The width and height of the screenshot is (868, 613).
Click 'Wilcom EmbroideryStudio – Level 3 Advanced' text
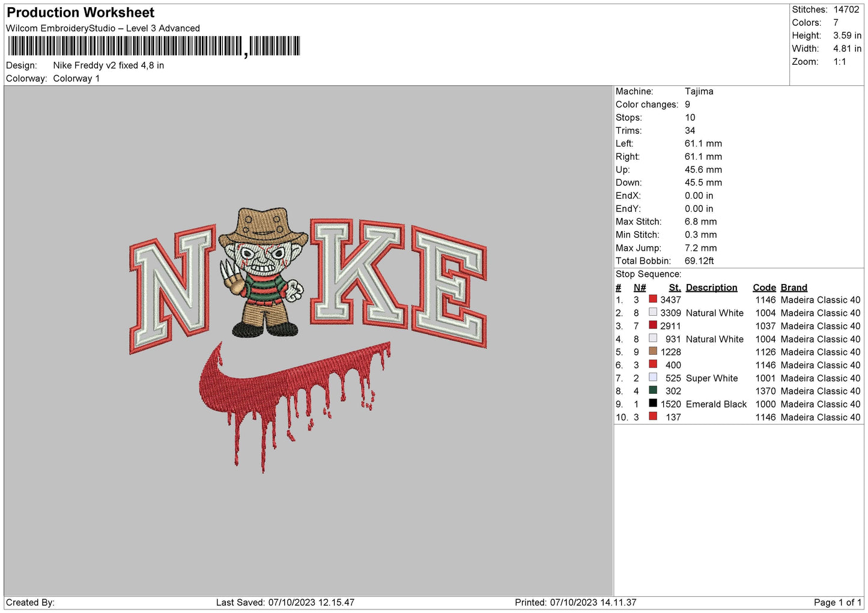103,28
